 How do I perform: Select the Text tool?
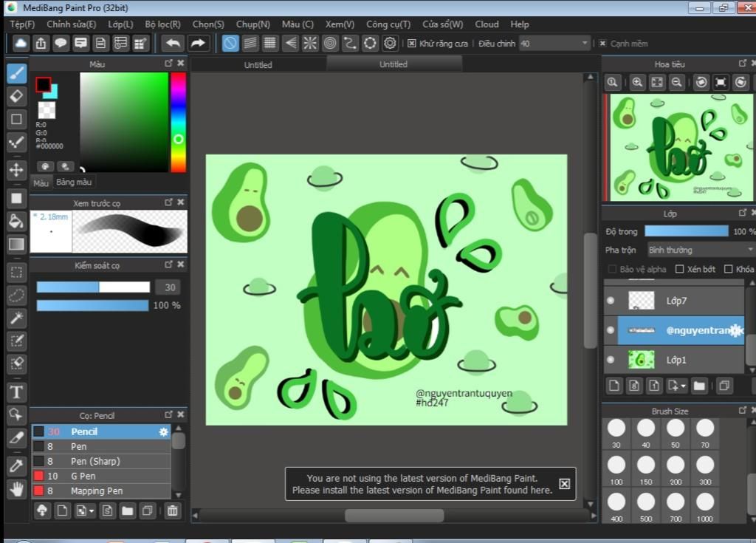(16, 392)
